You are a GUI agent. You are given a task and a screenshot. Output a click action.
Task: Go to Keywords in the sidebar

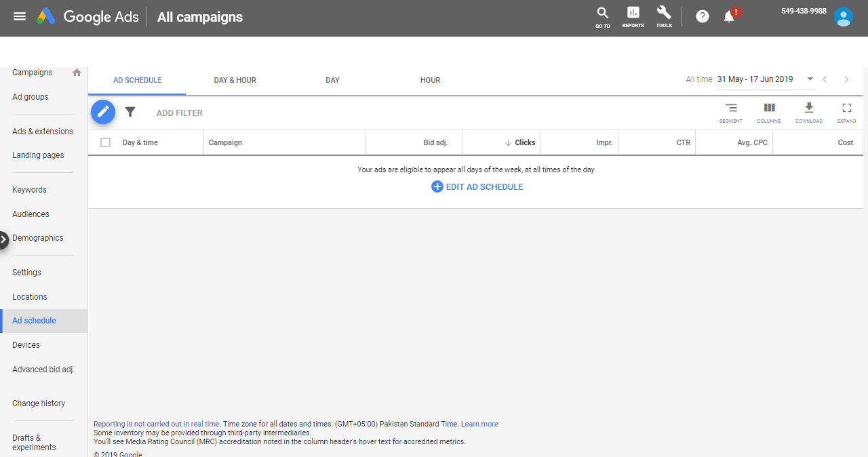29,190
